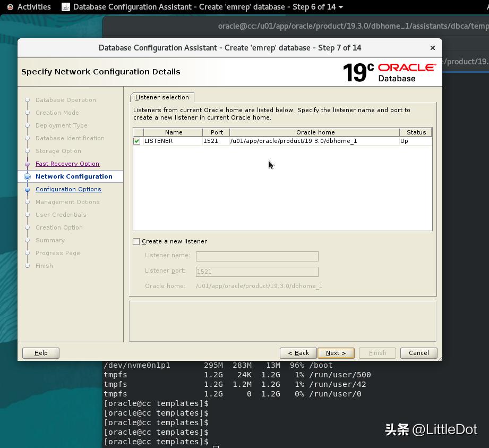The image size is (489, 448).
Task: Sort listeners by Name column header
Action: click(x=174, y=132)
